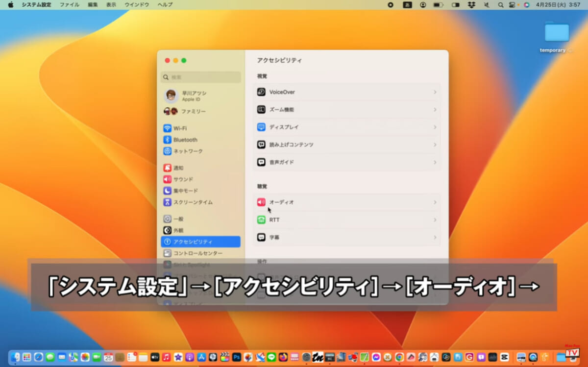Launch Google Chrome from the Dock

click(399, 357)
